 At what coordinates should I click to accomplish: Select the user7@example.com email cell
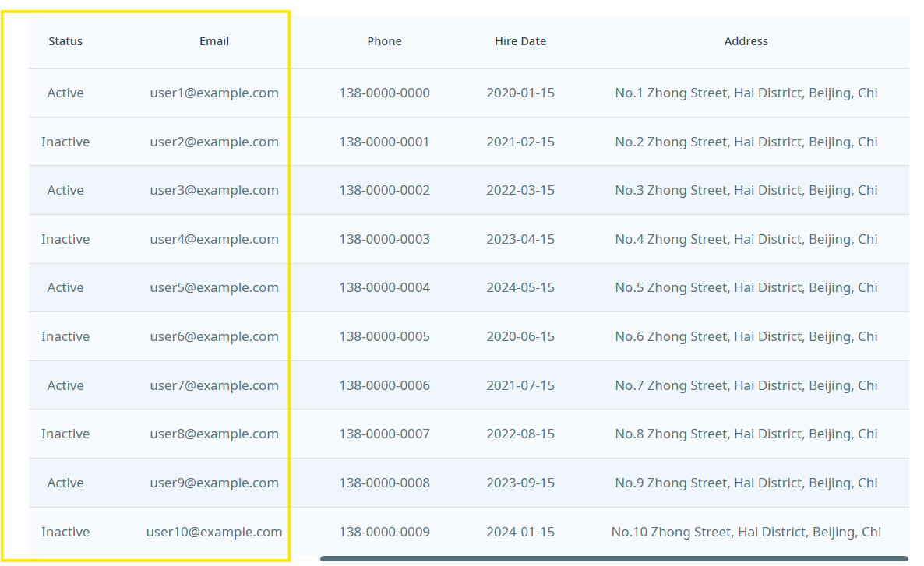214,385
